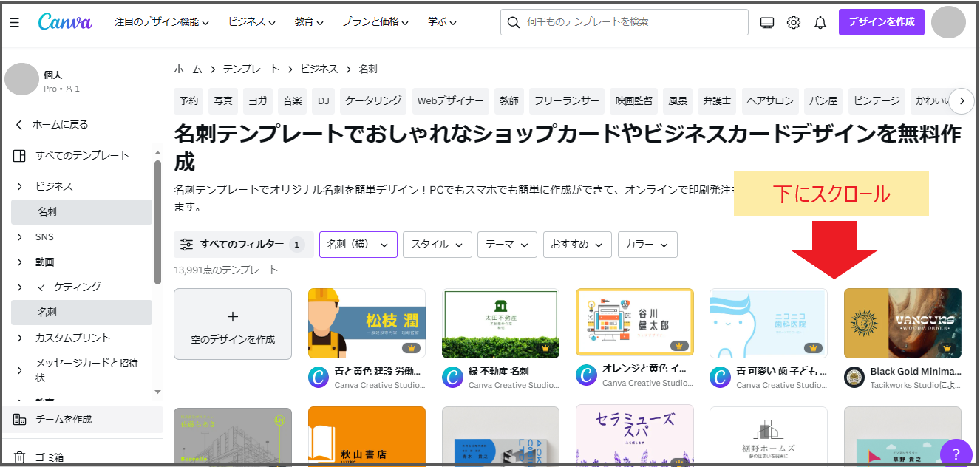The image size is (980, 467).
Task: Open 注目のデザイン機能 menu
Action: click(x=161, y=22)
